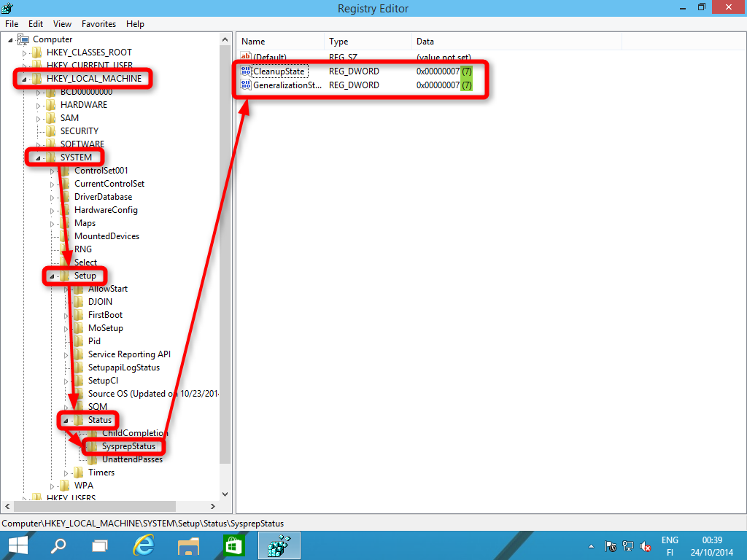Click the CleanupState DWORD value icon
This screenshot has height=560, width=747.
pyautogui.click(x=246, y=71)
